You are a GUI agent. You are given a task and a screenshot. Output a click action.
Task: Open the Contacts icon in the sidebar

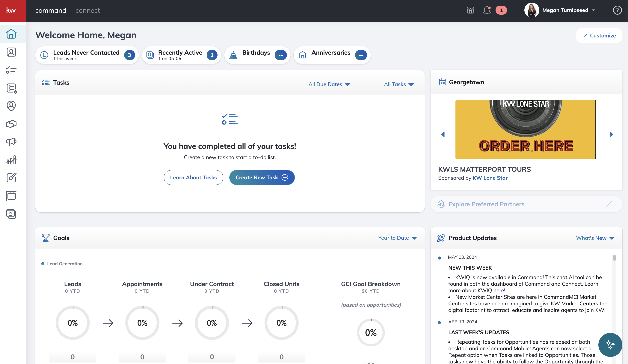pos(11,52)
